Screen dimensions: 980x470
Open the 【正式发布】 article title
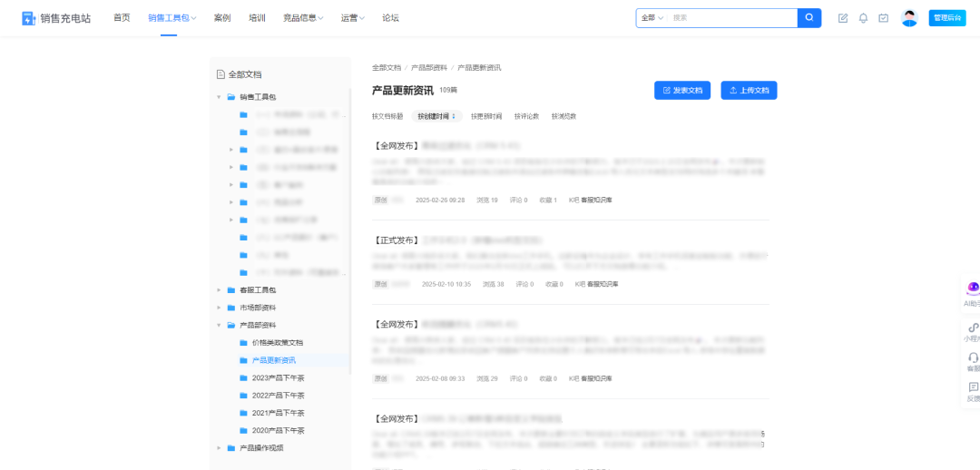pyautogui.click(x=459, y=240)
